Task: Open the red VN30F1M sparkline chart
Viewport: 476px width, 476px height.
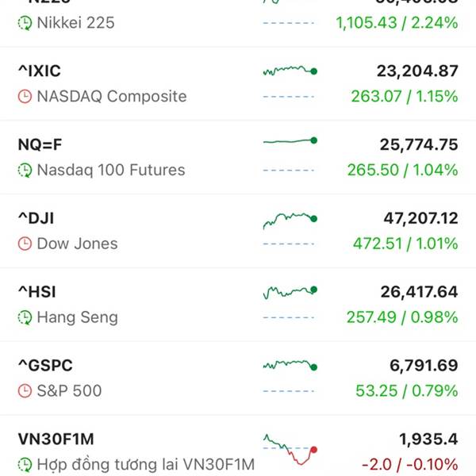Action: (x=290, y=450)
